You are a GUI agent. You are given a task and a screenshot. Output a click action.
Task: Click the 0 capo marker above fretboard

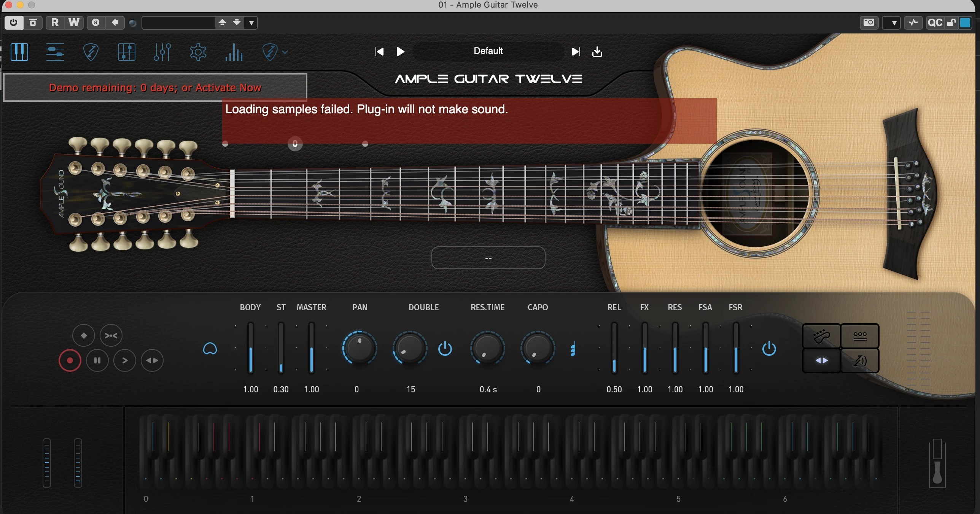point(295,144)
